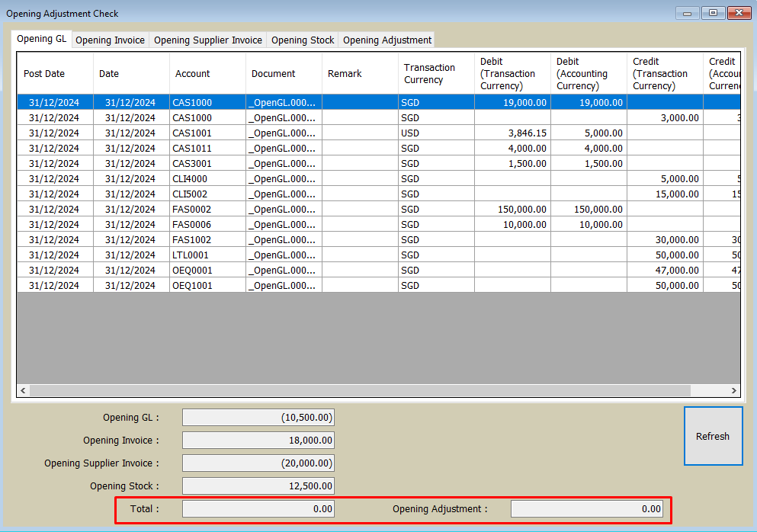The image size is (757, 532).
Task: Click the Opening GL amount field
Action: tap(258, 418)
